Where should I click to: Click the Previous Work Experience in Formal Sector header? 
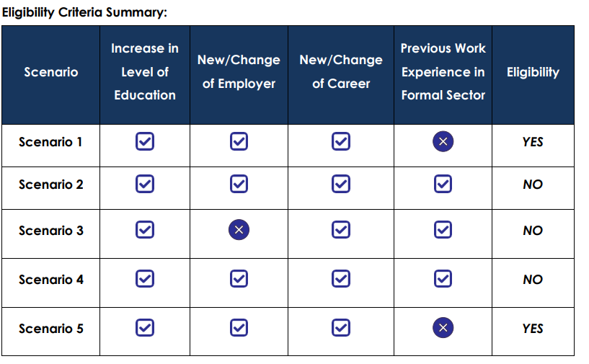click(x=443, y=72)
